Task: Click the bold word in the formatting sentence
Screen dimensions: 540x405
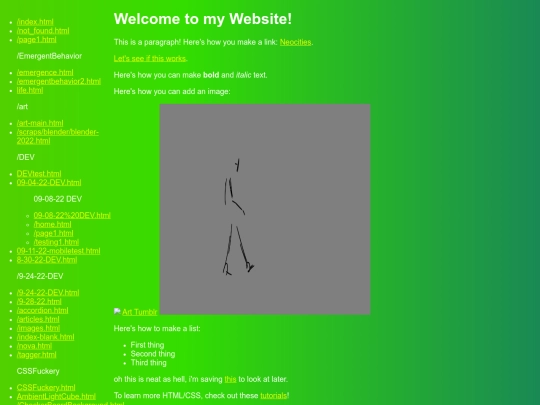Action: (x=211, y=75)
